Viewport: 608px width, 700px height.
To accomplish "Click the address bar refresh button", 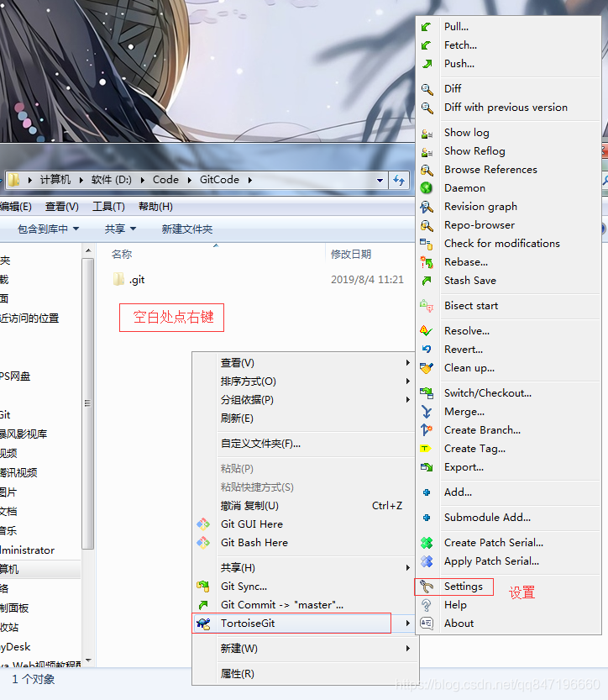I will 399,181.
